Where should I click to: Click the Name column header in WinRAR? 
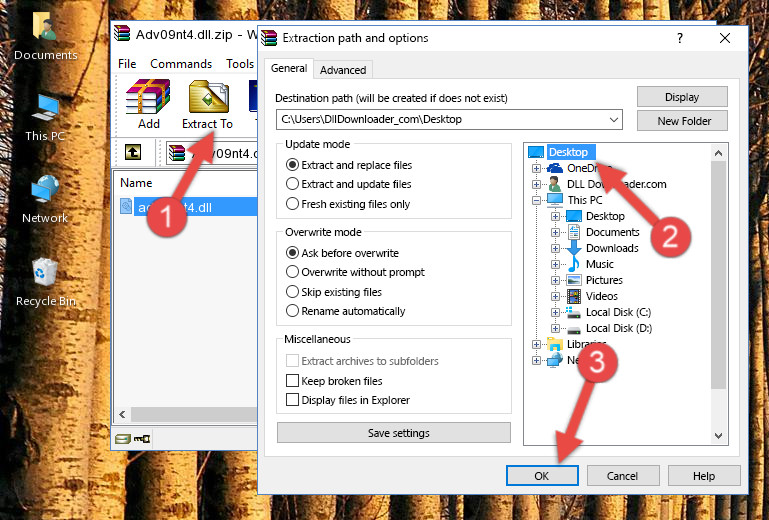[136, 183]
